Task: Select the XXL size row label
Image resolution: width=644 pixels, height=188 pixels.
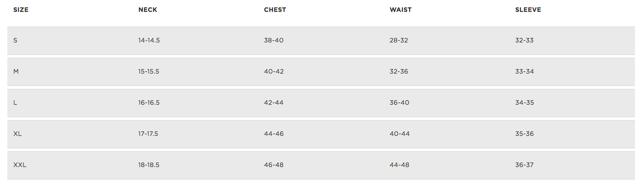Action: pos(20,165)
